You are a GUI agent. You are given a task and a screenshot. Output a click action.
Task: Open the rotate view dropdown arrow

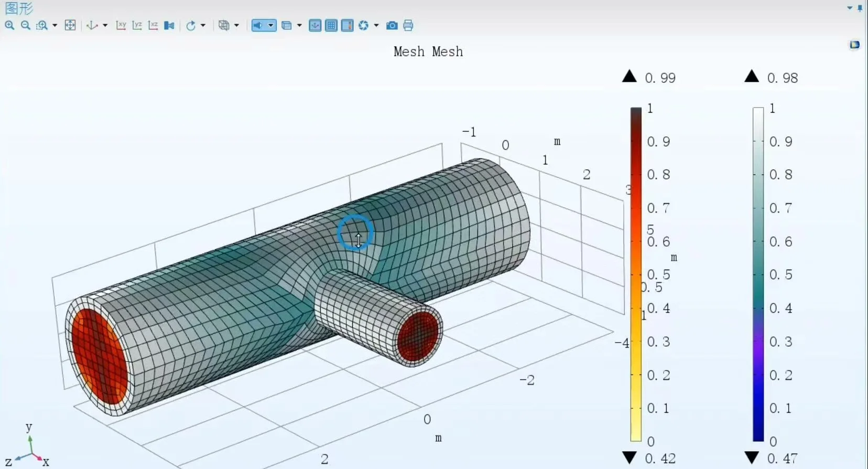coord(203,25)
